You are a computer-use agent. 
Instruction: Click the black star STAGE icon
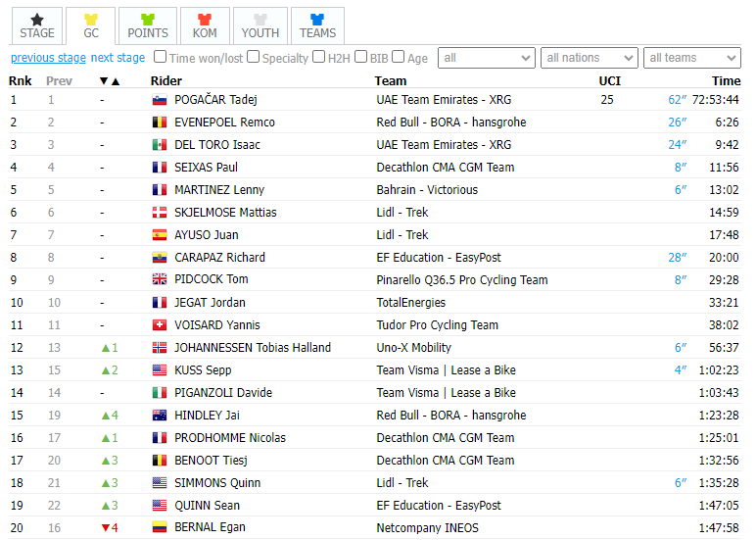pyautogui.click(x=37, y=20)
